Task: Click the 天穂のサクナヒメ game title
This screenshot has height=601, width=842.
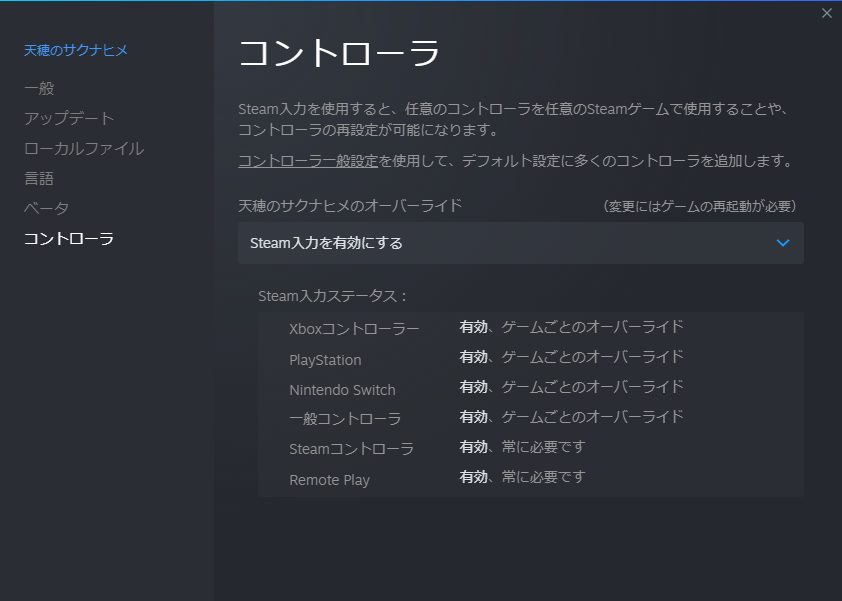Action: coord(76,50)
